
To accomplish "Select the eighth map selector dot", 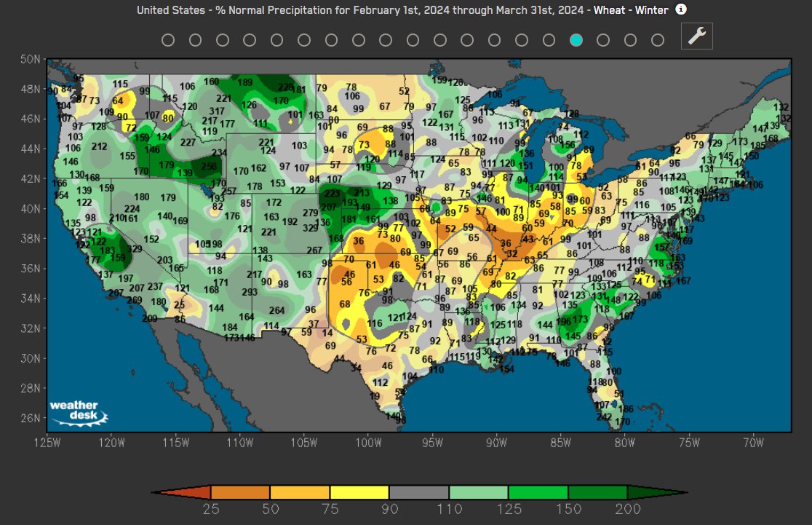I will coord(359,40).
